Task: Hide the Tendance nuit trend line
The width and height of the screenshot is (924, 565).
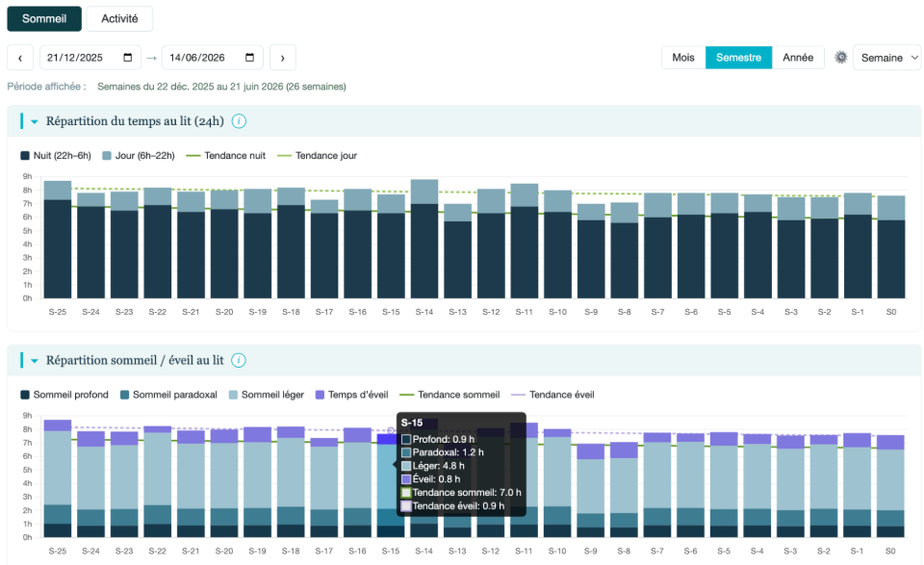Action: 225,156
